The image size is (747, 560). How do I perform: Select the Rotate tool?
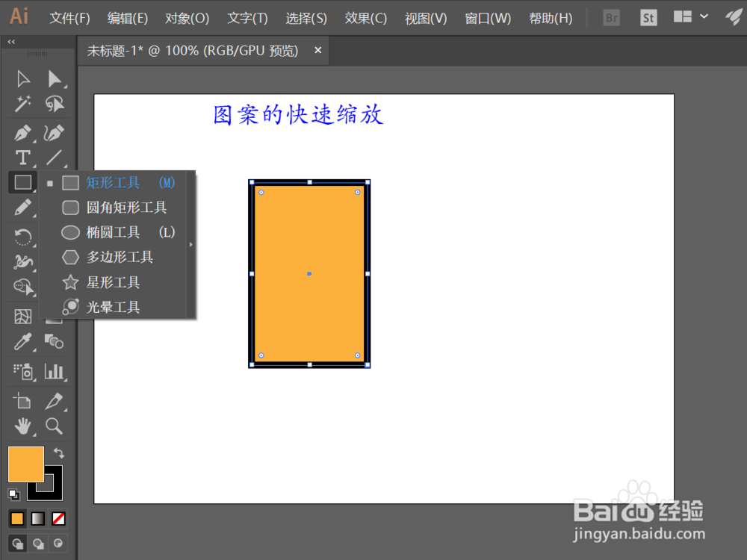[22, 237]
